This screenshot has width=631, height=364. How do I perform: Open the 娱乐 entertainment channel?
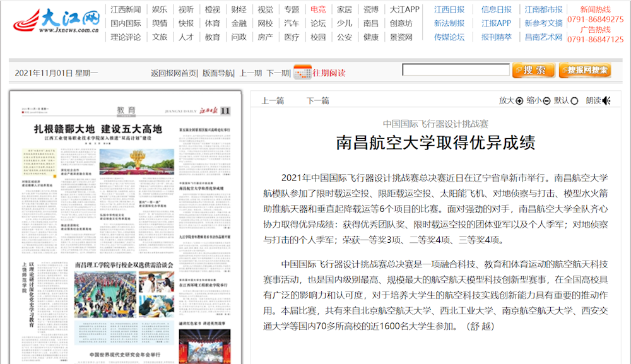coord(158,9)
